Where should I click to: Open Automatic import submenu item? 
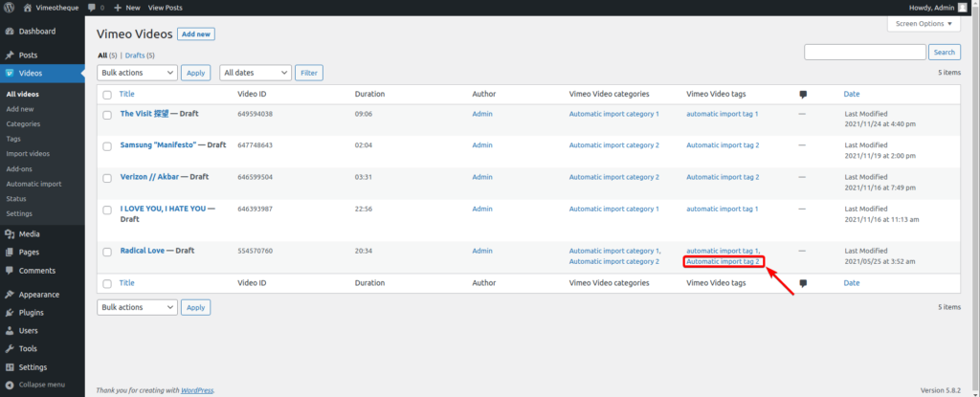click(x=33, y=184)
